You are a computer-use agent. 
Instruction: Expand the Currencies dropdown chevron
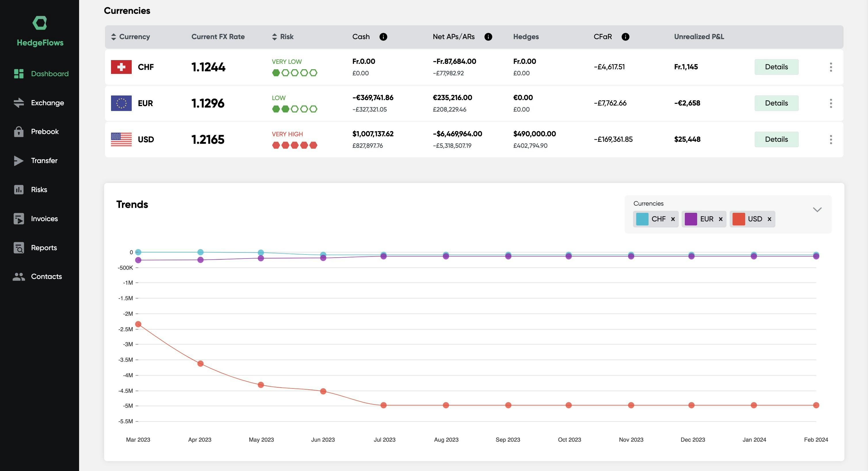tap(817, 210)
